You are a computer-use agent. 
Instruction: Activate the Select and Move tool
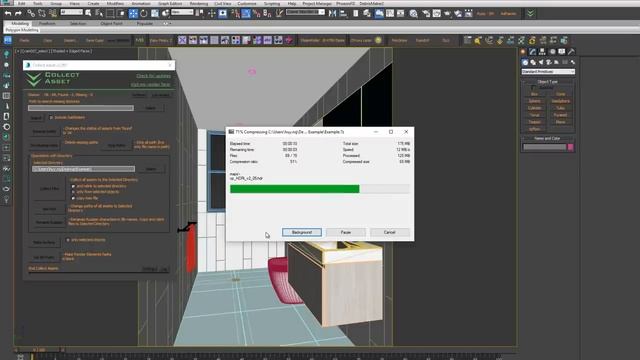pos(133,13)
